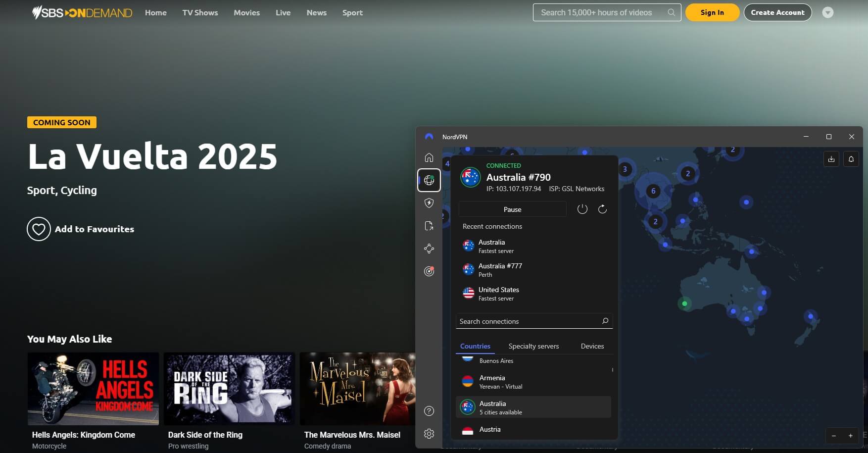Screen dimensions: 868x453
Task: Select the VPN connections globe icon
Action: 429,180
